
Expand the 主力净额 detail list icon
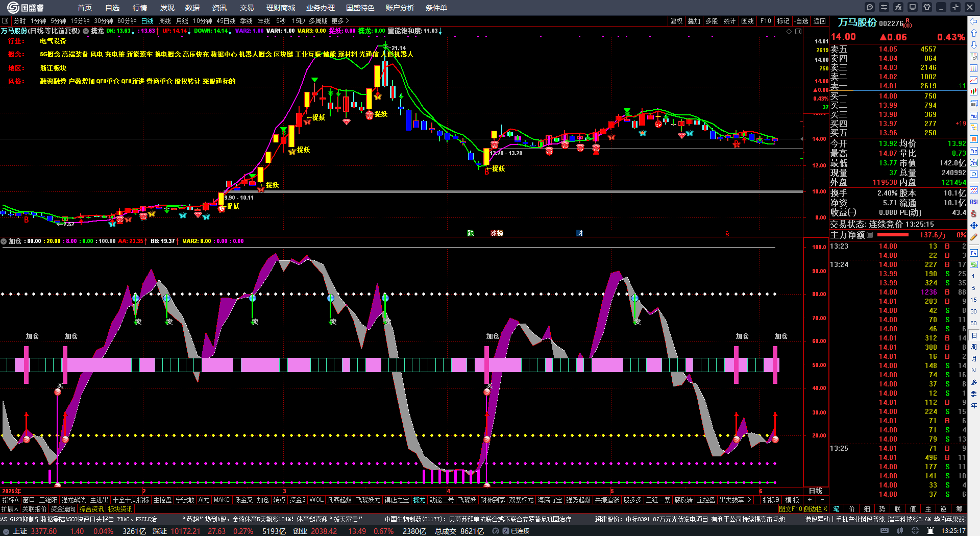[870, 235]
